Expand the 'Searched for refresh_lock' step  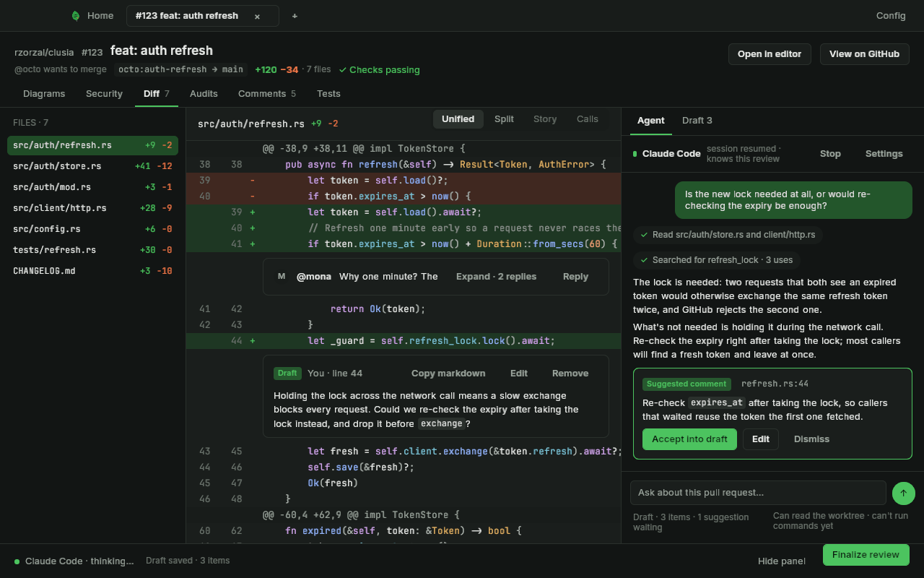tap(717, 260)
